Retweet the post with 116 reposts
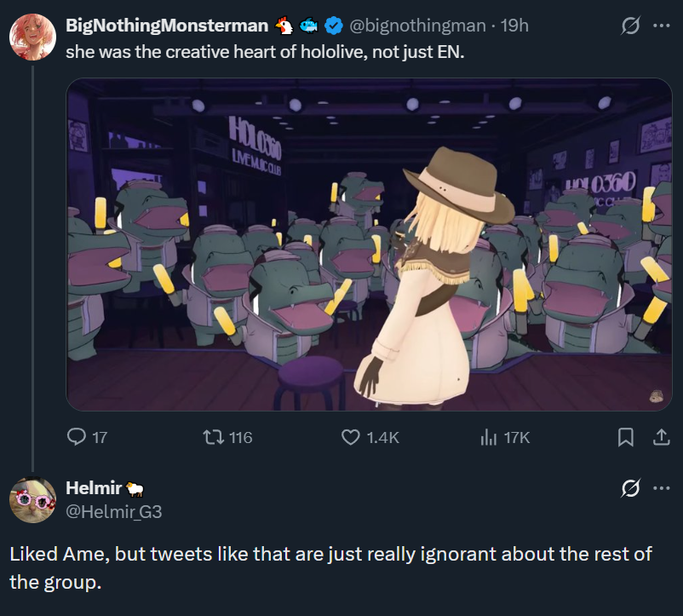This screenshot has width=683, height=616. [x=213, y=437]
